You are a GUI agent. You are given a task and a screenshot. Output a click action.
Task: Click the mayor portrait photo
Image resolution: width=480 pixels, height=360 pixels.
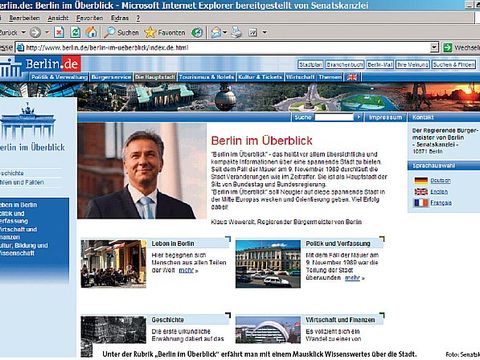click(x=142, y=171)
